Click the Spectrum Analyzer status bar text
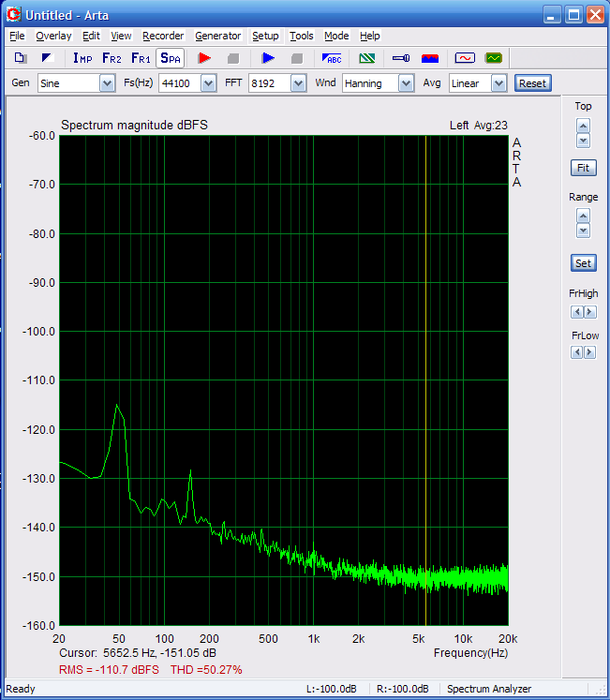This screenshot has height=700, width=610. (x=489, y=689)
